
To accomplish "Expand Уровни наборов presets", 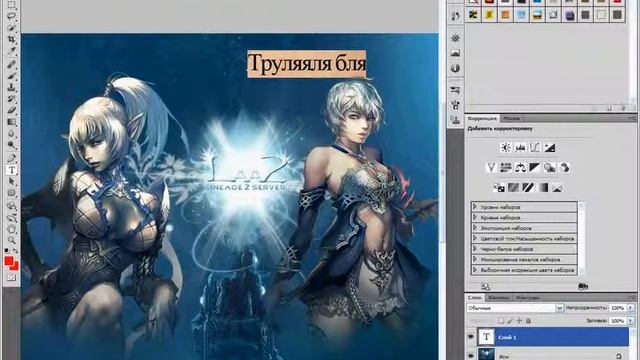I will tap(475, 207).
